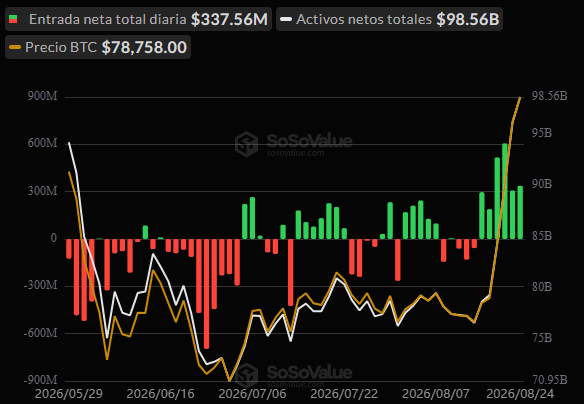Click the 2026/07/22 date label
This screenshot has width=584, height=404.
(344, 394)
